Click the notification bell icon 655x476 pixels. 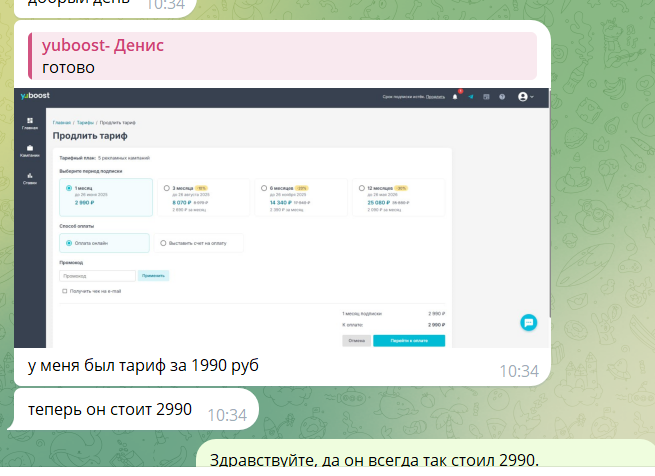456,97
